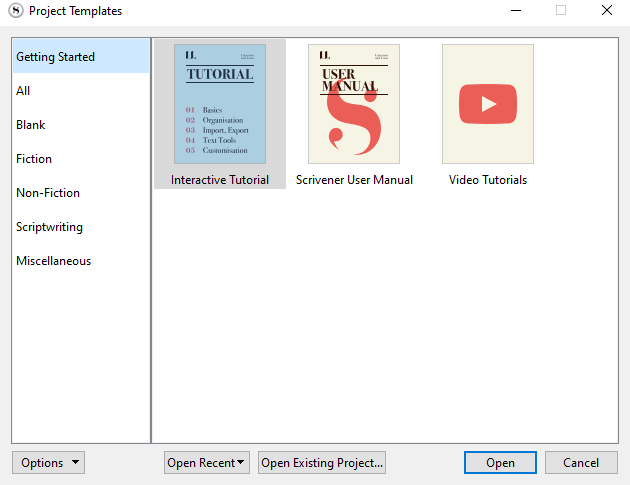Choose the Getting Started category
The width and height of the screenshot is (630, 485).
click(x=81, y=57)
